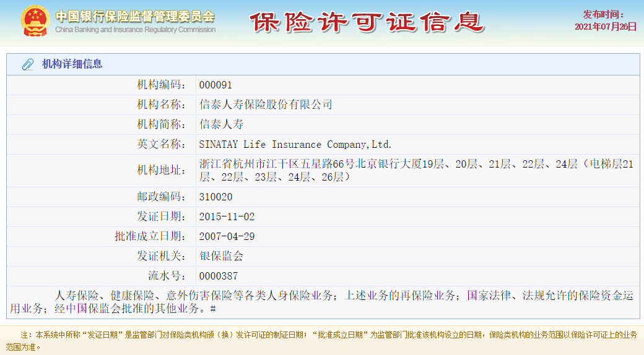Click the company name 信泰人寿保险股份有限公司
This screenshot has height=355, width=644.
[x=266, y=105]
